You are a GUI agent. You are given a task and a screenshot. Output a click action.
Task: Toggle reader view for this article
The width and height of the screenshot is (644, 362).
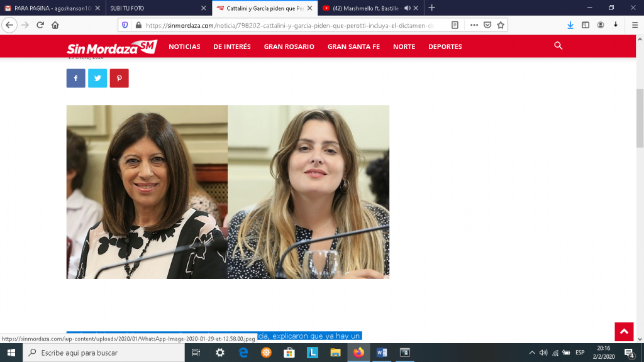[x=455, y=25]
